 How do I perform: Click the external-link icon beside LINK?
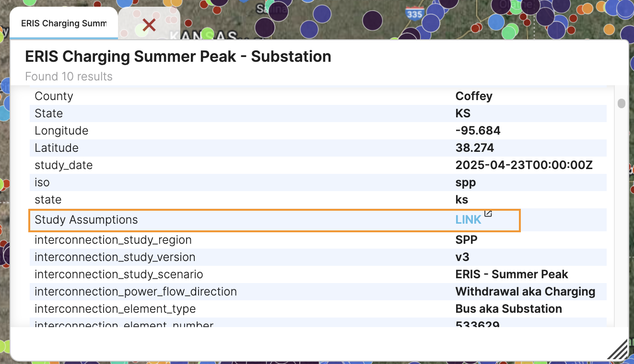(x=488, y=215)
